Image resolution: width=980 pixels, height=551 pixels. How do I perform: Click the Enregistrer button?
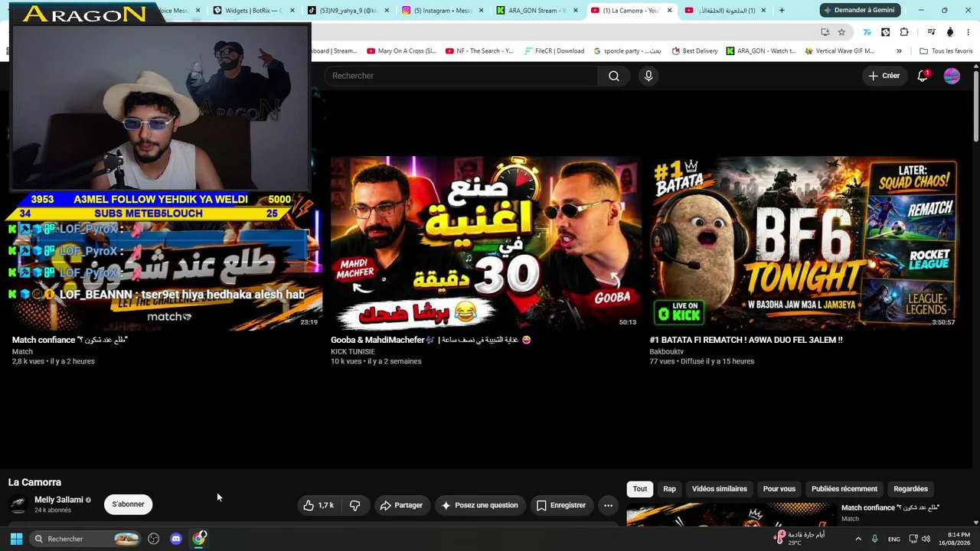point(561,505)
